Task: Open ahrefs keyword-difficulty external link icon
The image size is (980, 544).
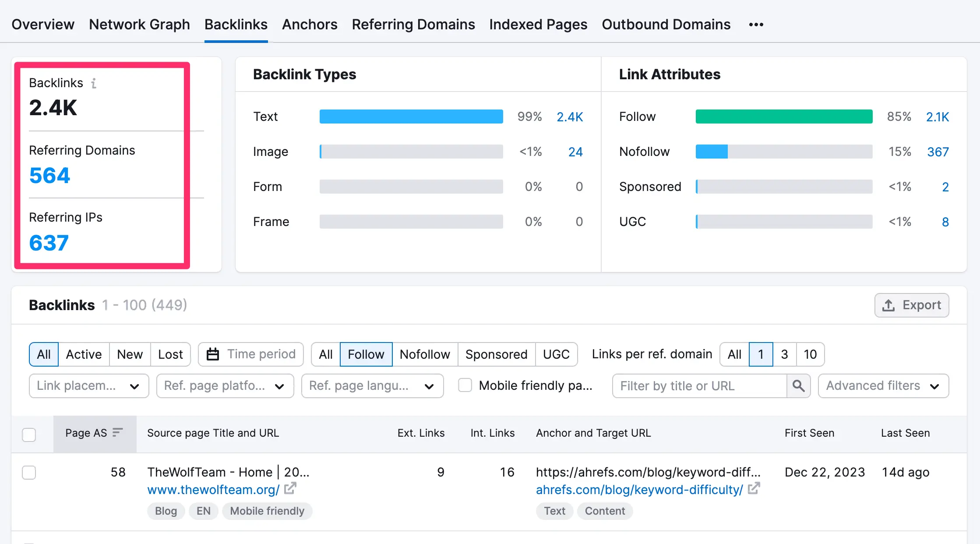Action: coord(754,488)
